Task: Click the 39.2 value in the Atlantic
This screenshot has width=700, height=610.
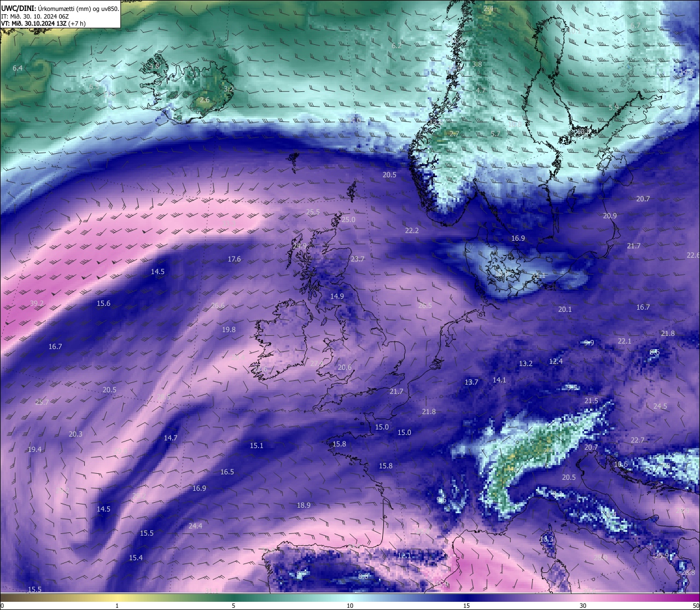Action: coord(37,303)
